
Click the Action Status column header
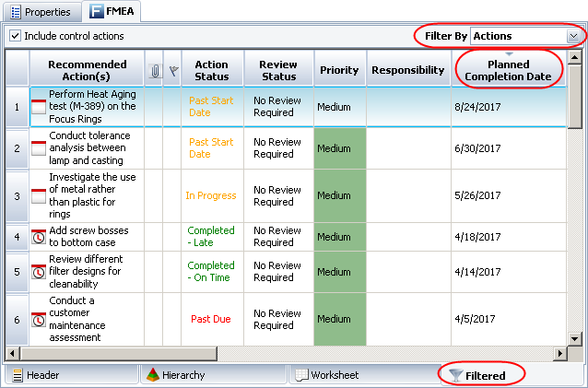(211, 70)
